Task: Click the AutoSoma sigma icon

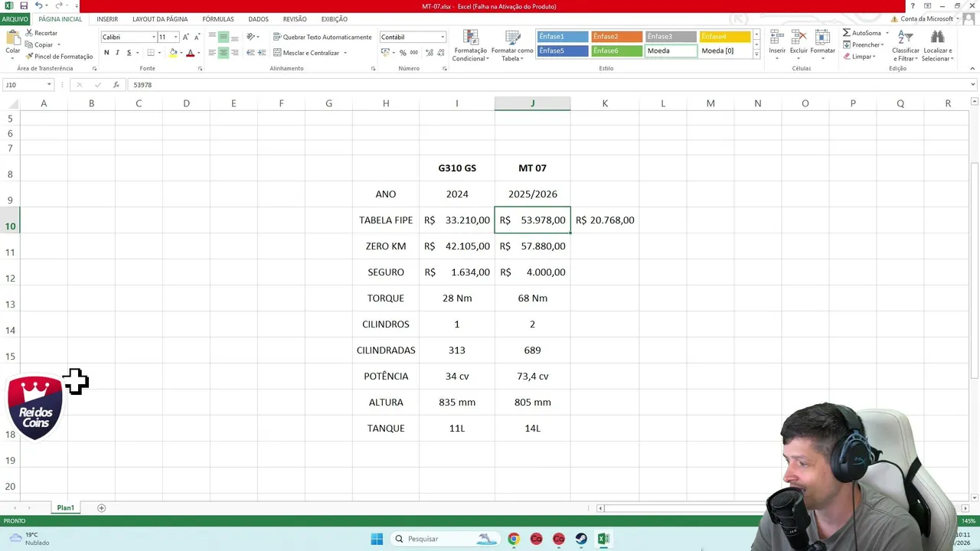Action: [847, 33]
